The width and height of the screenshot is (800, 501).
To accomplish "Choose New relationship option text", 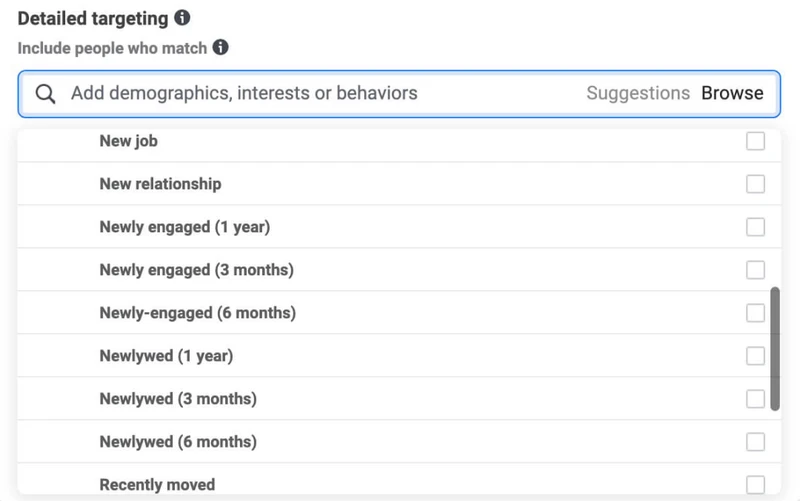I will [160, 184].
